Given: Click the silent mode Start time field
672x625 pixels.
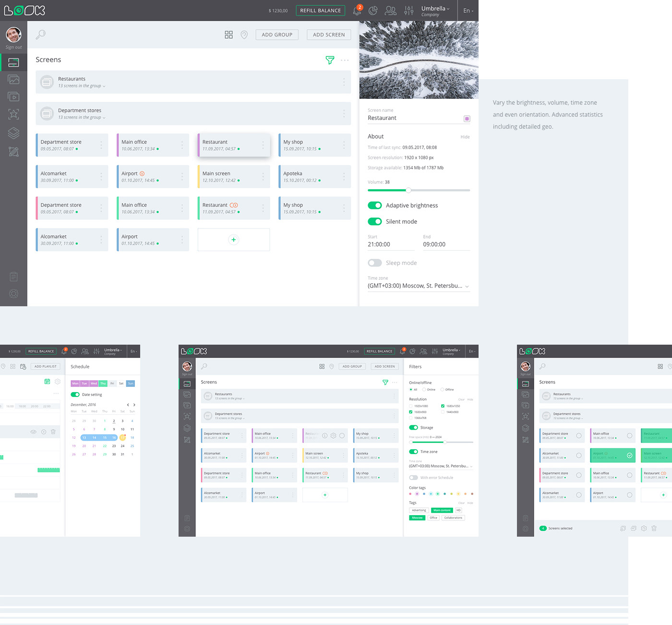Looking at the screenshot, I should [391, 244].
